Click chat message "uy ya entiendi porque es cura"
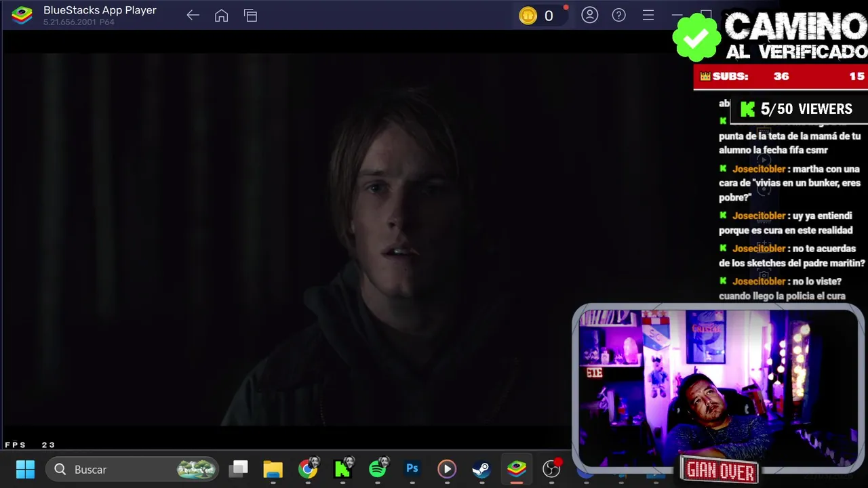868x488 pixels. (786, 223)
